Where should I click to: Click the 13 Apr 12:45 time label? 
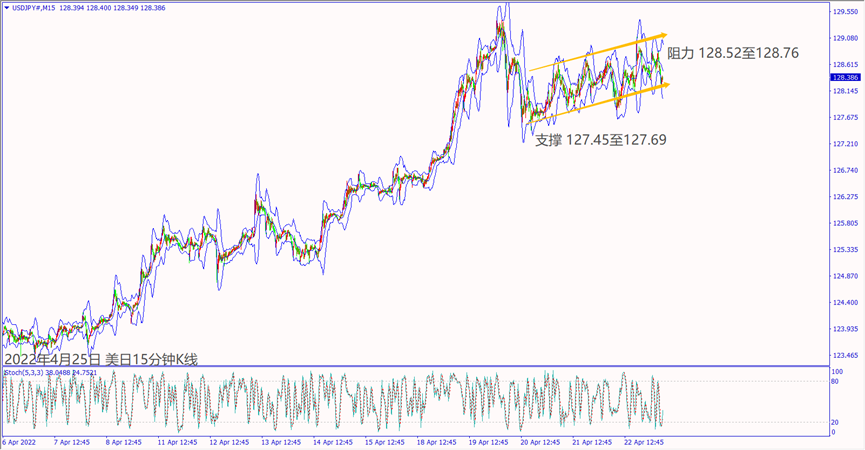coord(280,441)
